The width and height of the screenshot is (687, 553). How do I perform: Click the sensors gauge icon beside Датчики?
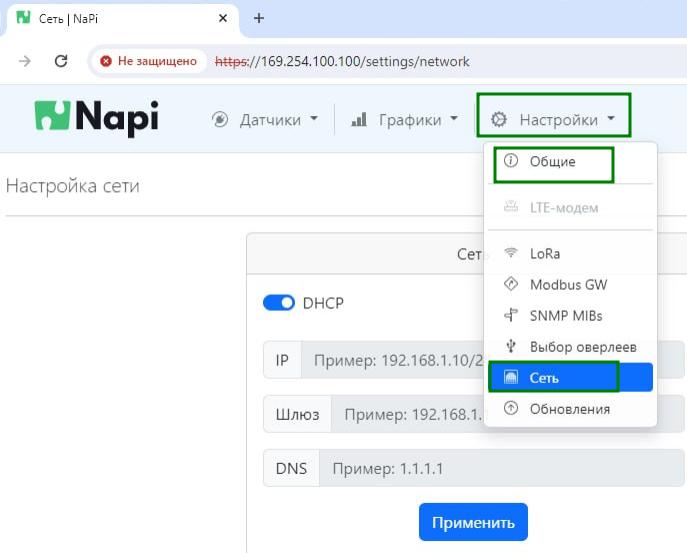click(220, 119)
